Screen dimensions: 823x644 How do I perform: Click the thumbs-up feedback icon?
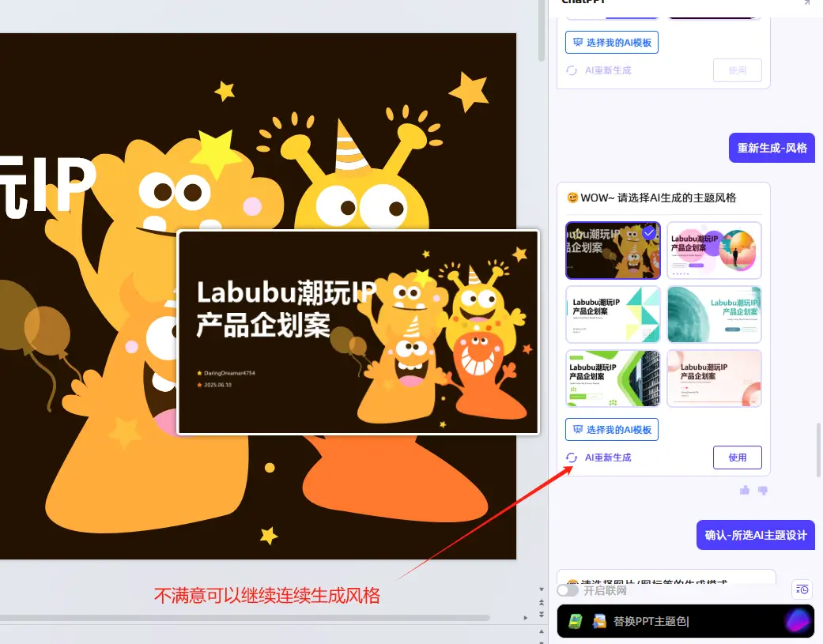744,490
